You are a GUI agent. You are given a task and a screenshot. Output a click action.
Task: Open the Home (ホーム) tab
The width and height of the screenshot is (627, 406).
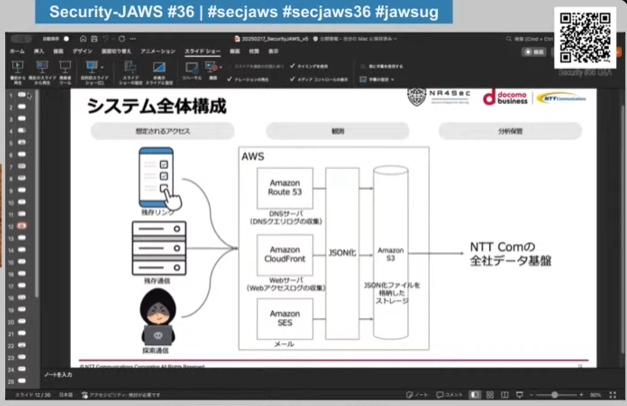tap(17, 51)
